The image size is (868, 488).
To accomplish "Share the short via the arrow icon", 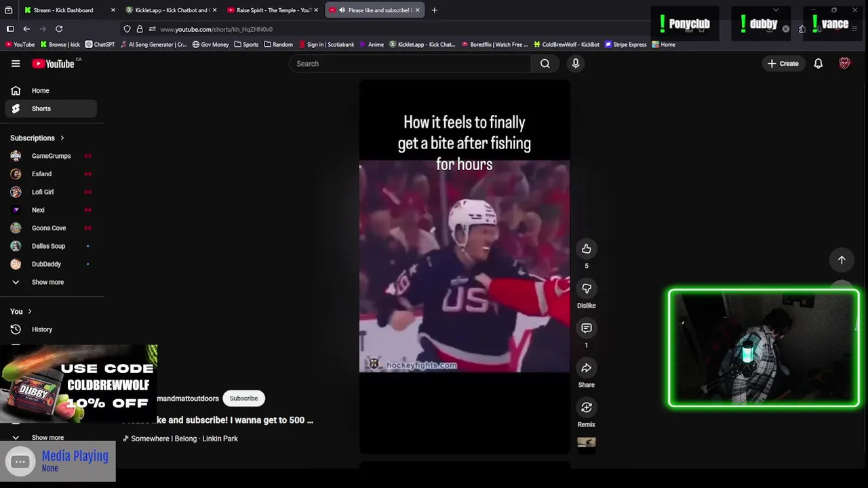I will click(x=587, y=368).
